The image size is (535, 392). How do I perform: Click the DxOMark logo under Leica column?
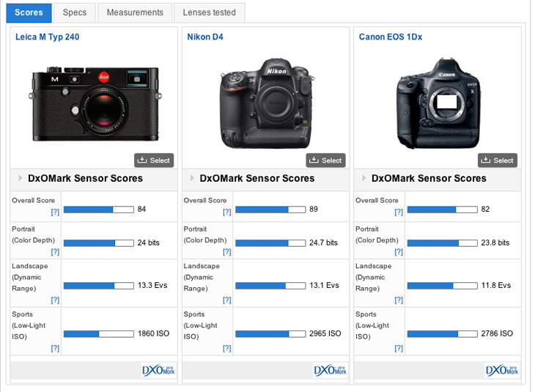click(x=158, y=370)
